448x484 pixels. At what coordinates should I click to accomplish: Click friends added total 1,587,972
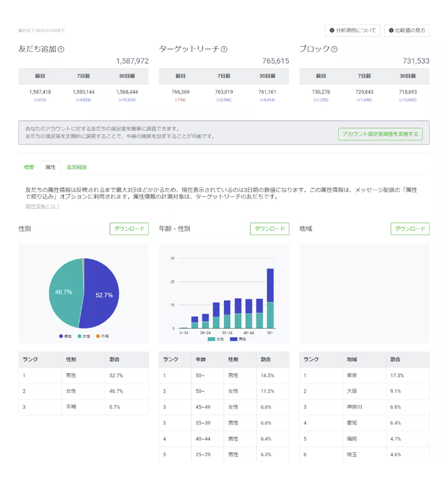[x=132, y=61]
